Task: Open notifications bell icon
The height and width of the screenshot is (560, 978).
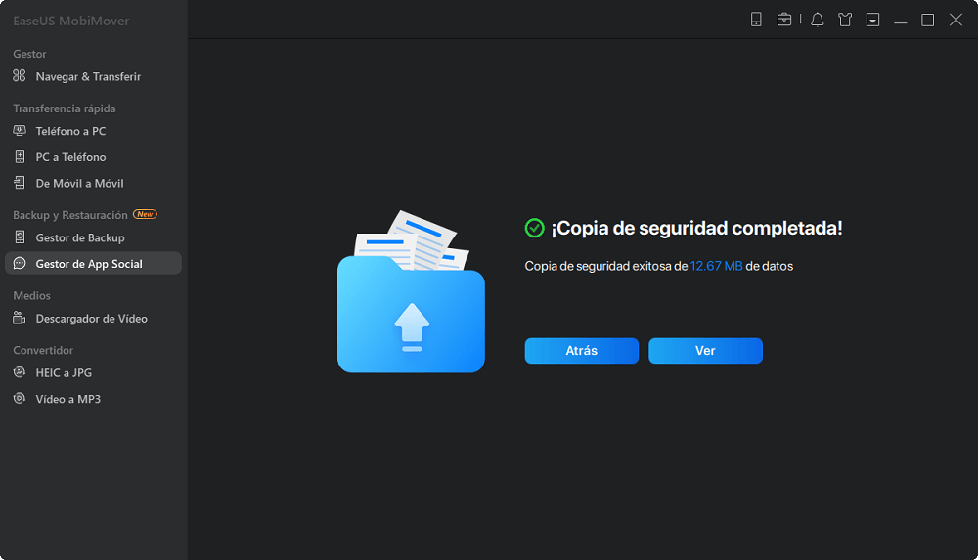Action: [818, 20]
